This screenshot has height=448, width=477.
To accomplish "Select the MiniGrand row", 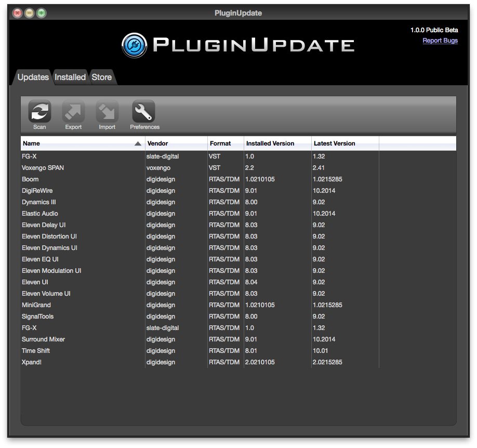I will [x=239, y=305].
